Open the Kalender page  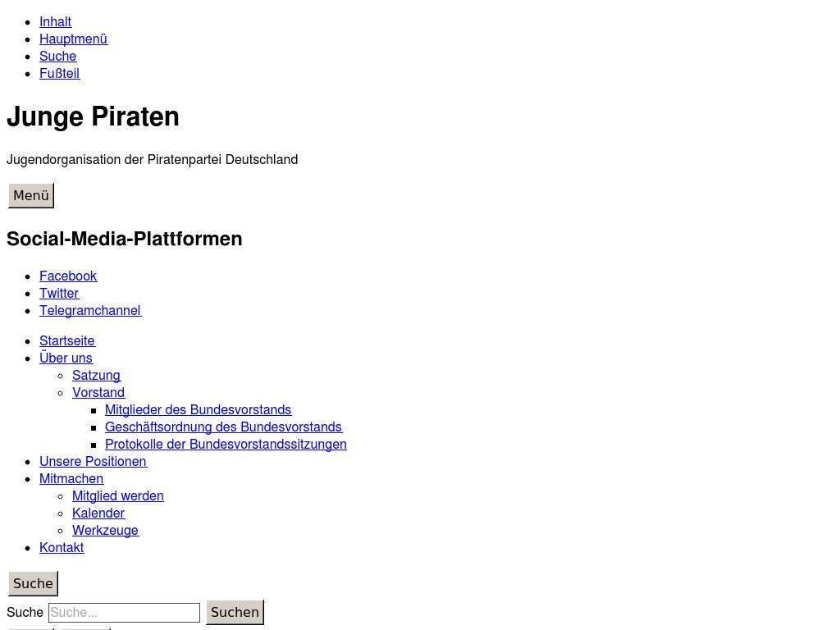(98, 513)
